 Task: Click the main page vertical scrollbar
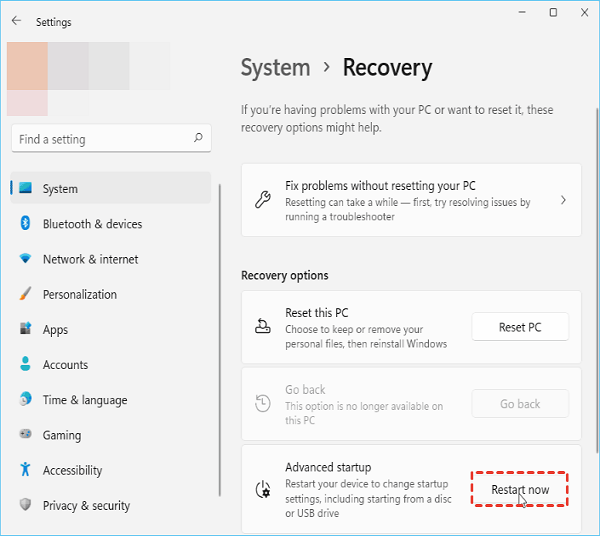click(x=597, y=281)
